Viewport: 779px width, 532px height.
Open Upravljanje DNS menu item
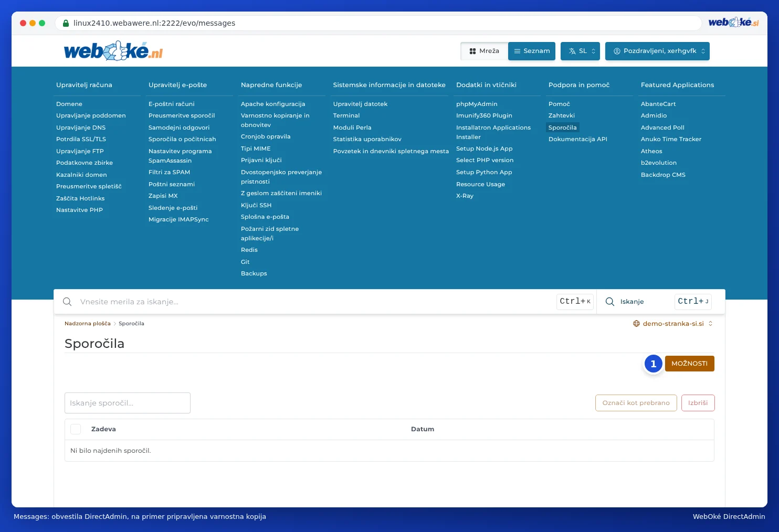coord(81,127)
